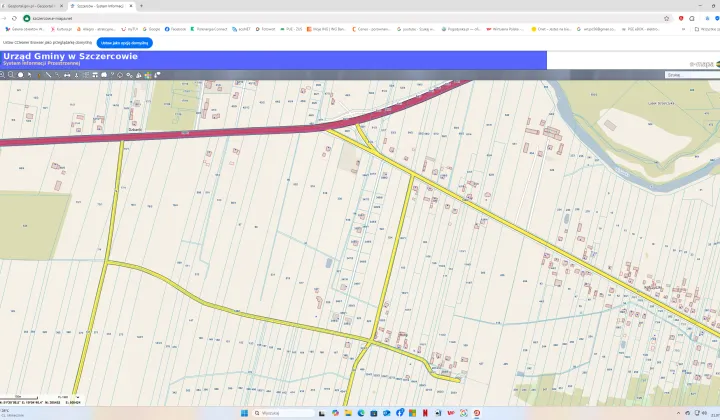Viewport: 720px width, 420px height.
Task: Bookmark this page with the star icon
Action: click(x=666, y=17)
